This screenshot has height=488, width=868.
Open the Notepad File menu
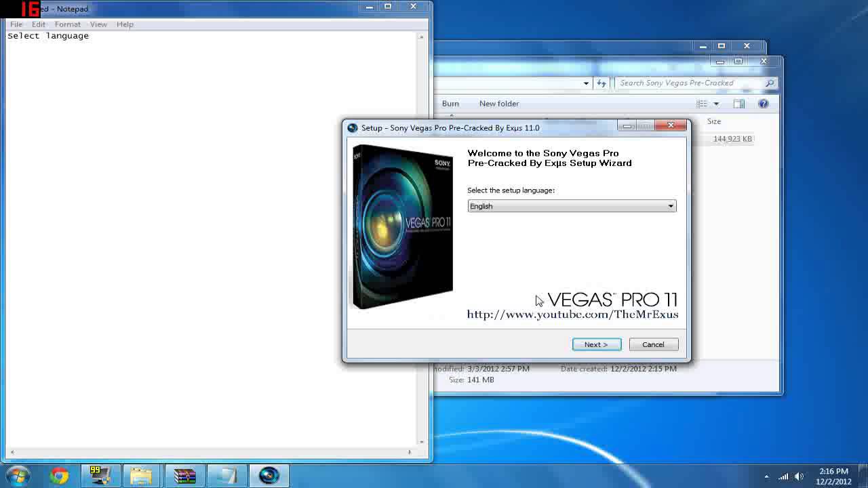(16, 24)
